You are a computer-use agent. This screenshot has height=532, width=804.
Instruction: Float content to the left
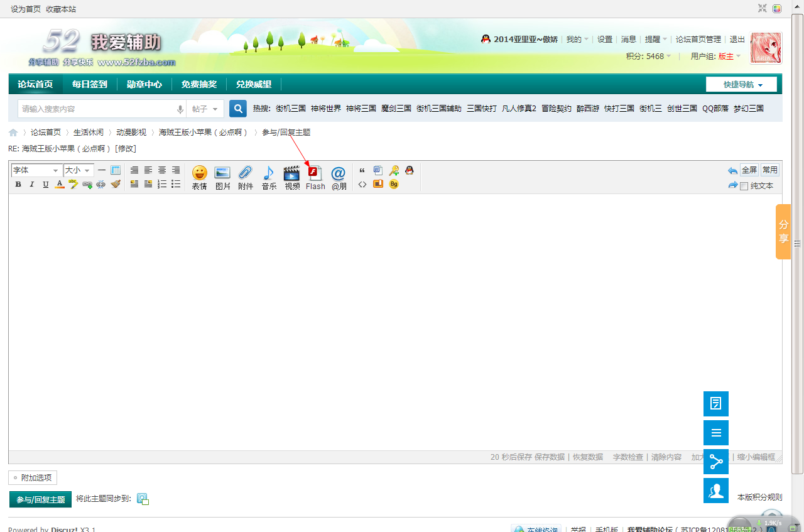tap(134, 184)
